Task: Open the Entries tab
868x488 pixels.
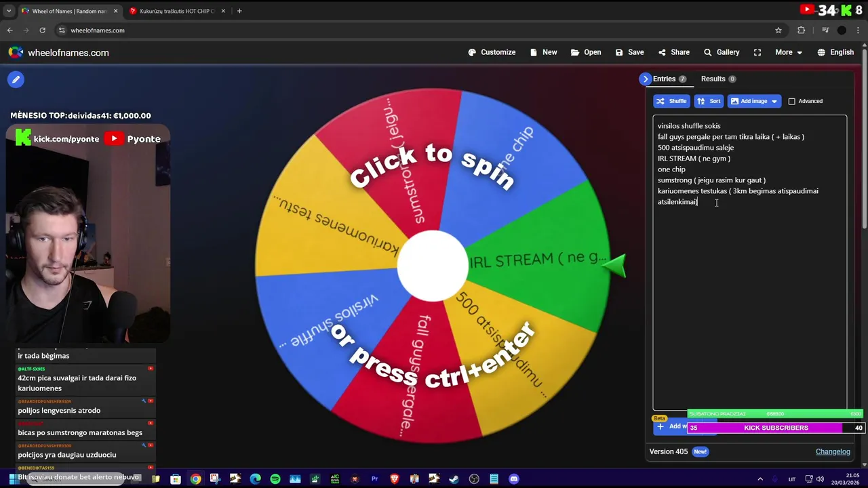Action: click(x=669, y=79)
